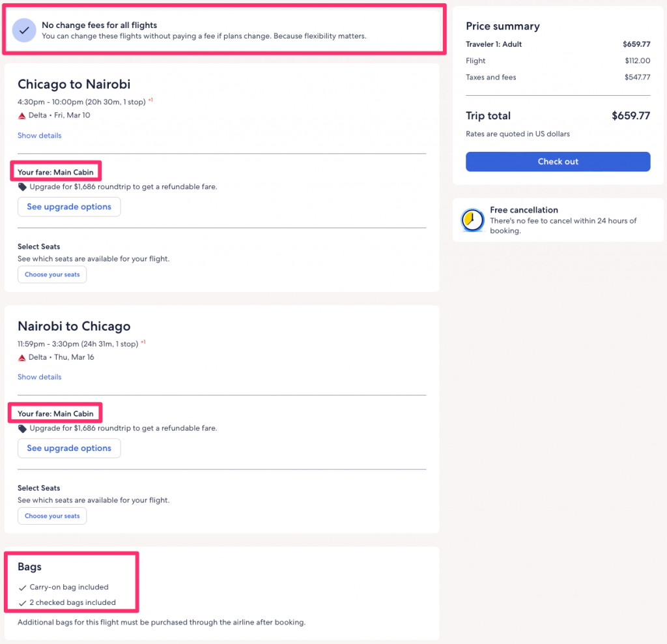Choose your seats for the Nairobi to Chicago flight
Image resolution: width=667 pixels, height=644 pixels.
[x=52, y=516]
